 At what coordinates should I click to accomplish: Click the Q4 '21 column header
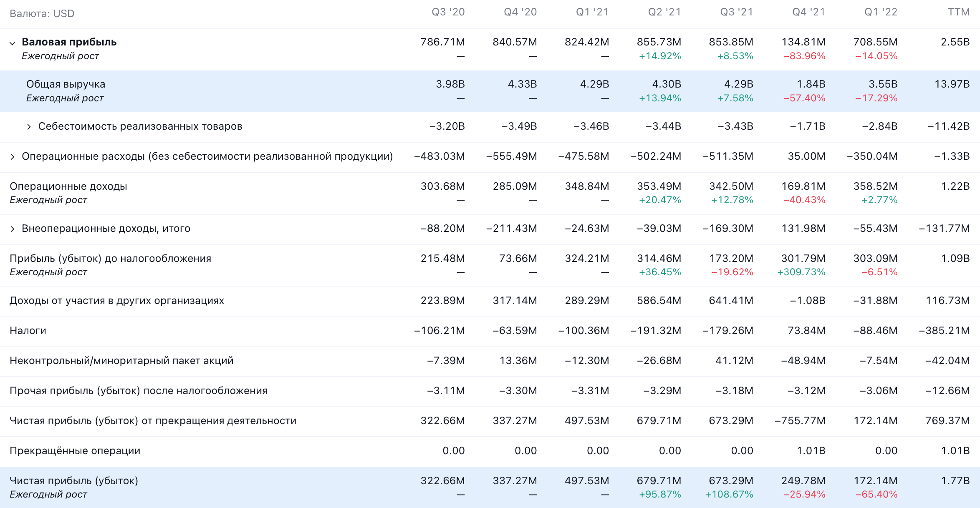pos(809,12)
